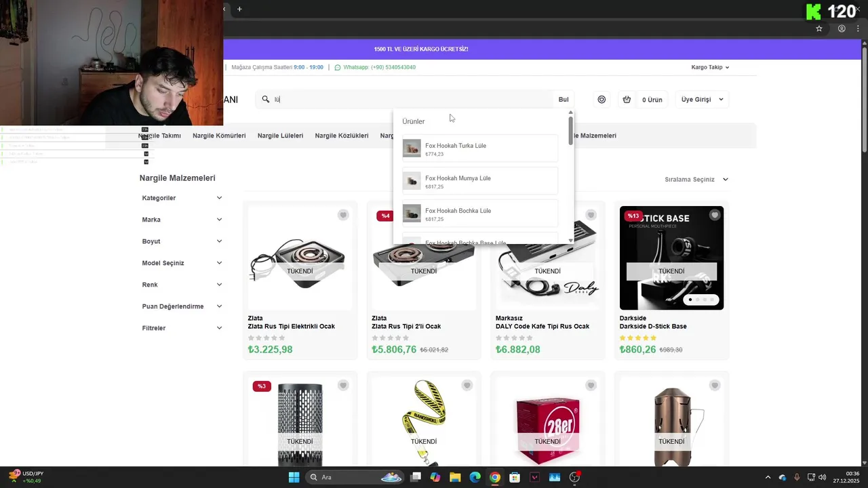The image size is (868, 488).
Task: Open the Chrome profile icon
Action: (842, 28)
